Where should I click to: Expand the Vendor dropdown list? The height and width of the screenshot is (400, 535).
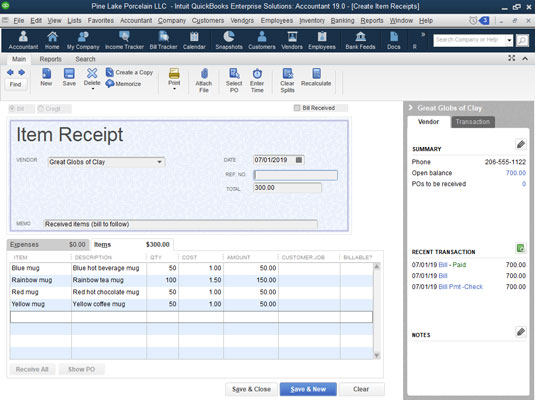click(x=159, y=162)
